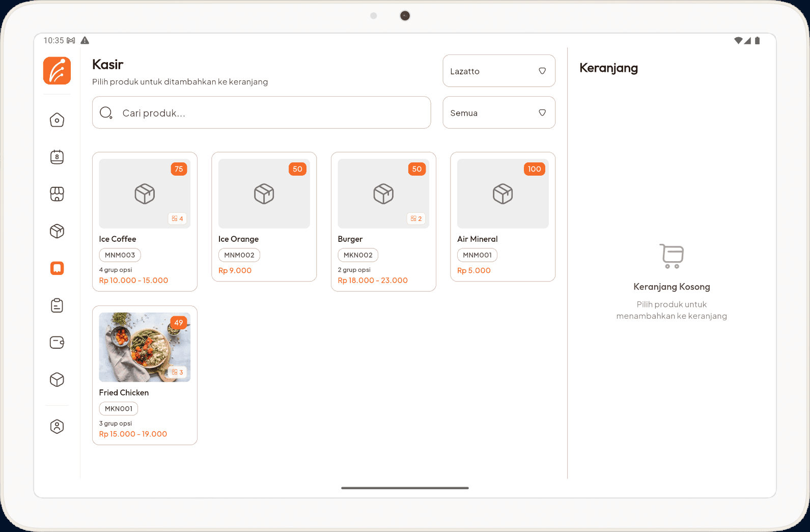This screenshot has width=810, height=532.
Task: Open the user profile sidebar icon
Action: point(57,427)
